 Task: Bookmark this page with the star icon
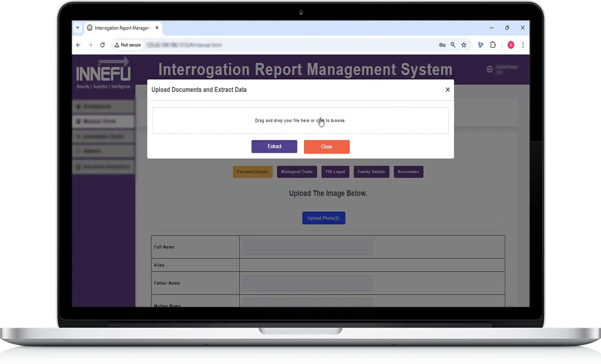click(464, 45)
